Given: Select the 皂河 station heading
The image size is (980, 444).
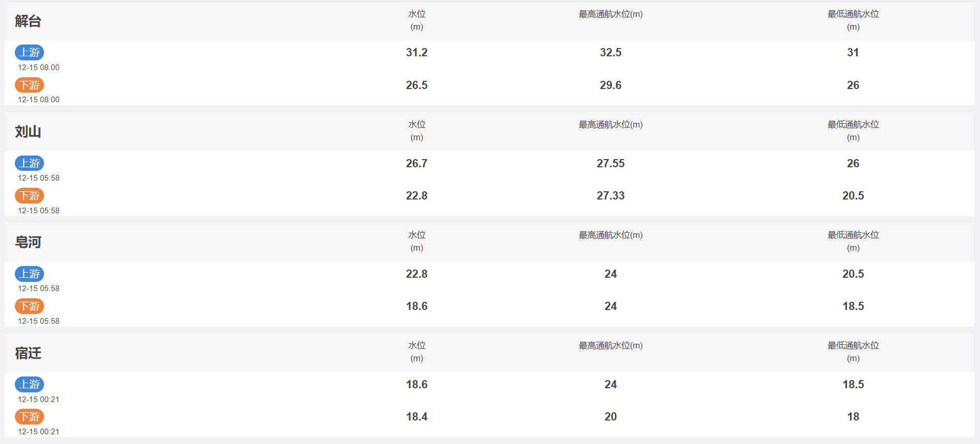Looking at the screenshot, I should [28, 242].
